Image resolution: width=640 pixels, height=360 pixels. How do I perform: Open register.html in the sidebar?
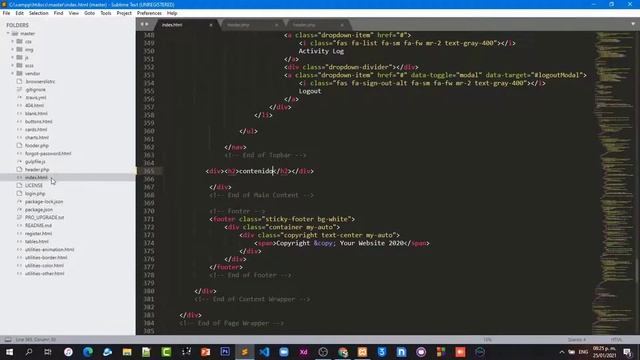[38, 233]
